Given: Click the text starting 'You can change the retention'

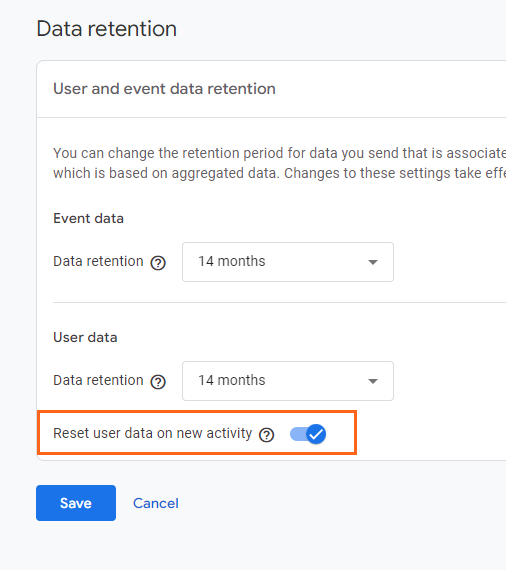Looking at the screenshot, I should click(x=280, y=153).
